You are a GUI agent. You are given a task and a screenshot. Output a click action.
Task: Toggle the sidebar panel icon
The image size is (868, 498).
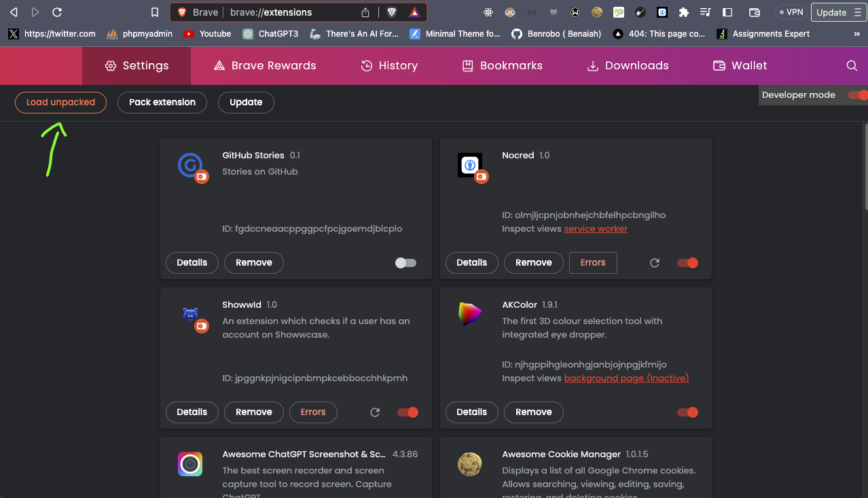pos(727,12)
